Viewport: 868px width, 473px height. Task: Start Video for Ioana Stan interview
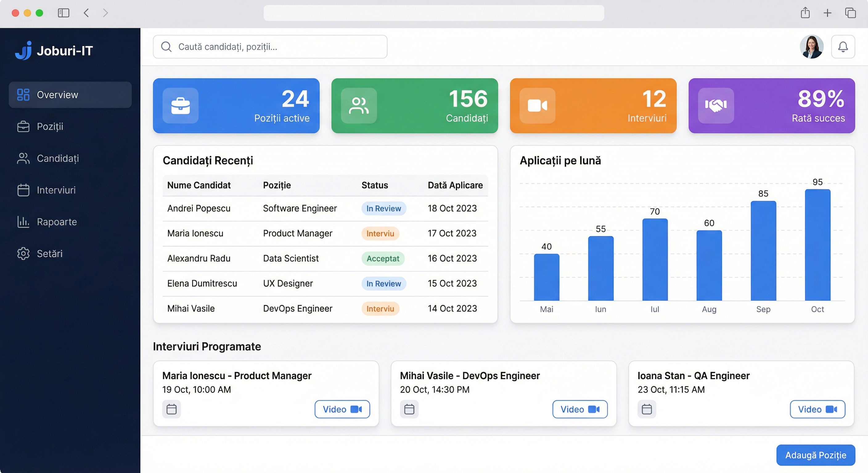(x=817, y=409)
